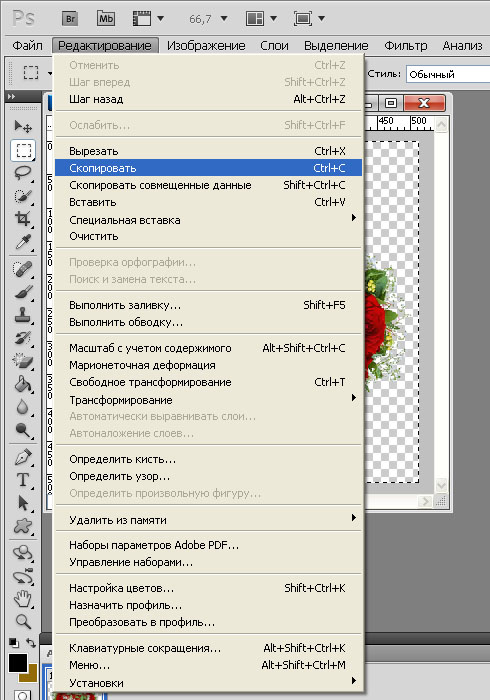The image size is (490, 700).
Task: Select the Dodge tool
Action: coord(23,430)
